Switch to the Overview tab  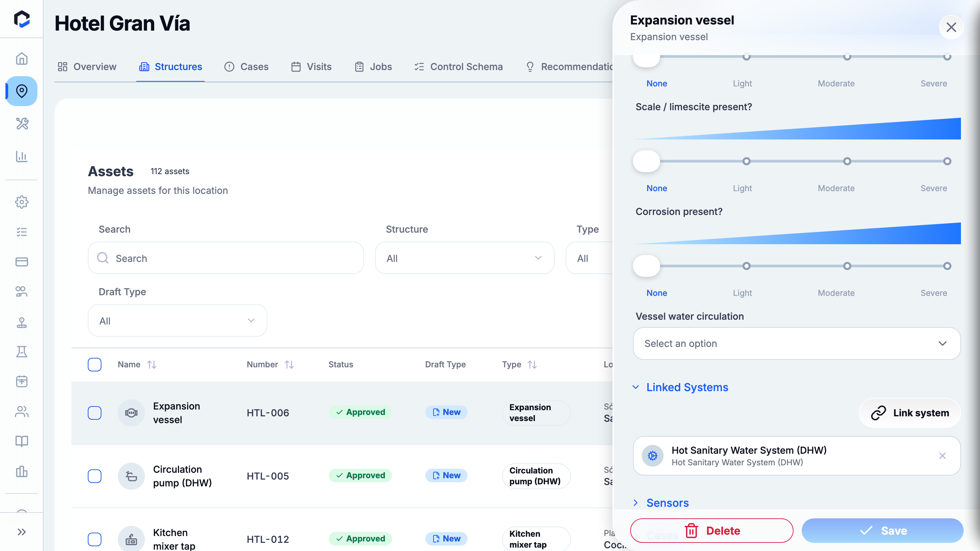pos(87,67)
